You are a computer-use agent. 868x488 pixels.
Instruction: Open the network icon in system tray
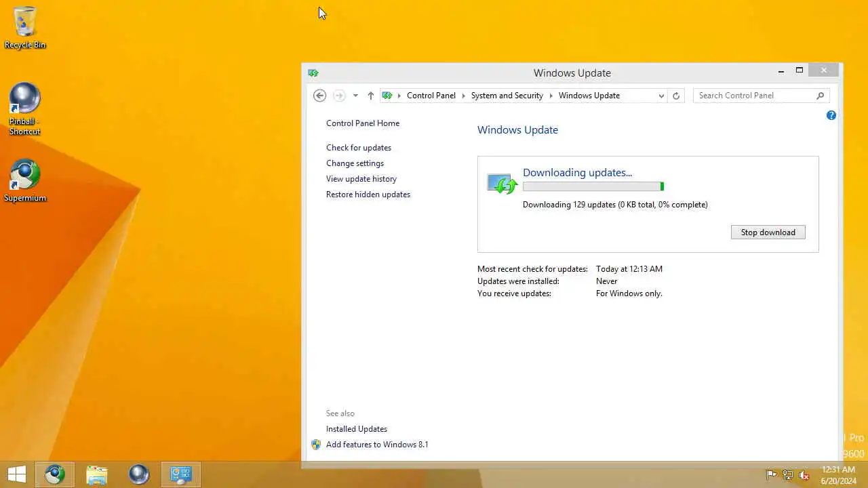788,475
